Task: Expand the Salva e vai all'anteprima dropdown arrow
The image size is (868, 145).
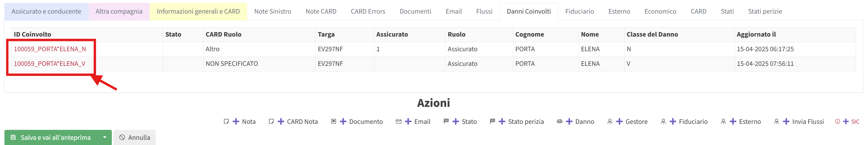Action: coord(105,137)
